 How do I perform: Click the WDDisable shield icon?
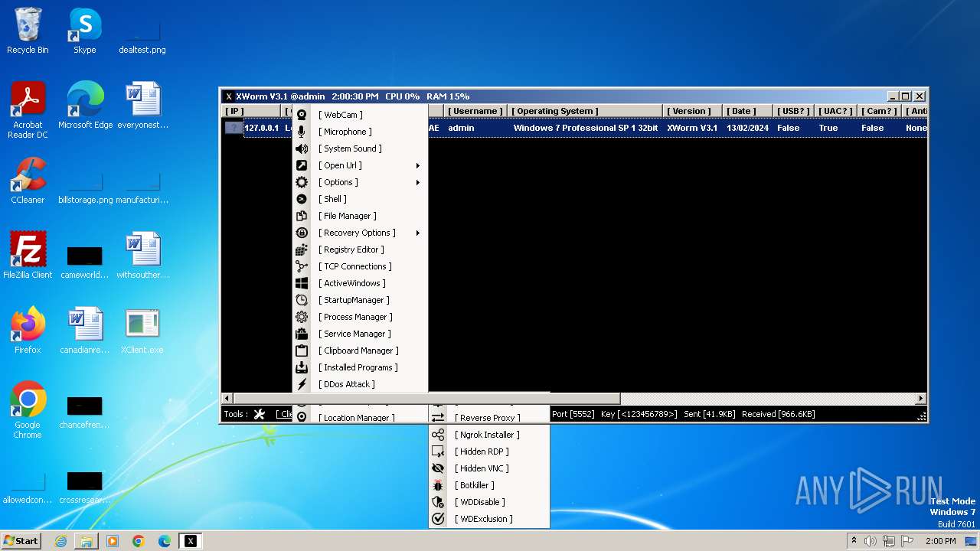click(x=438, y=502)
